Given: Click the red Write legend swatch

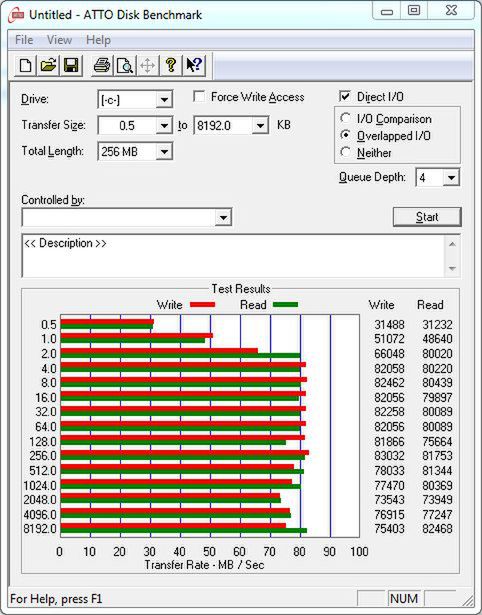Looking at the screenshot, I should click(x=202, y=305).
